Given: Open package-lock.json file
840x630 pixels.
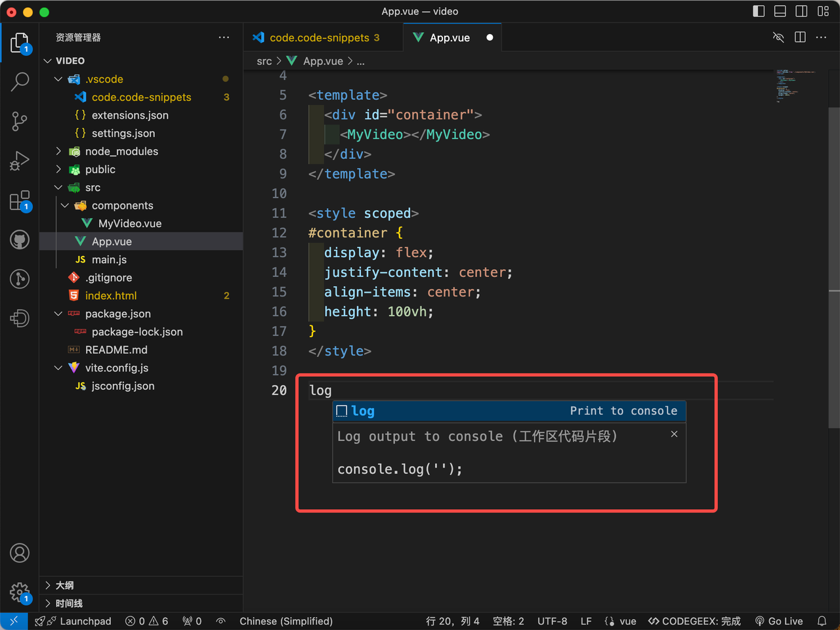Looking at the screenshot, I should [141, 331].
